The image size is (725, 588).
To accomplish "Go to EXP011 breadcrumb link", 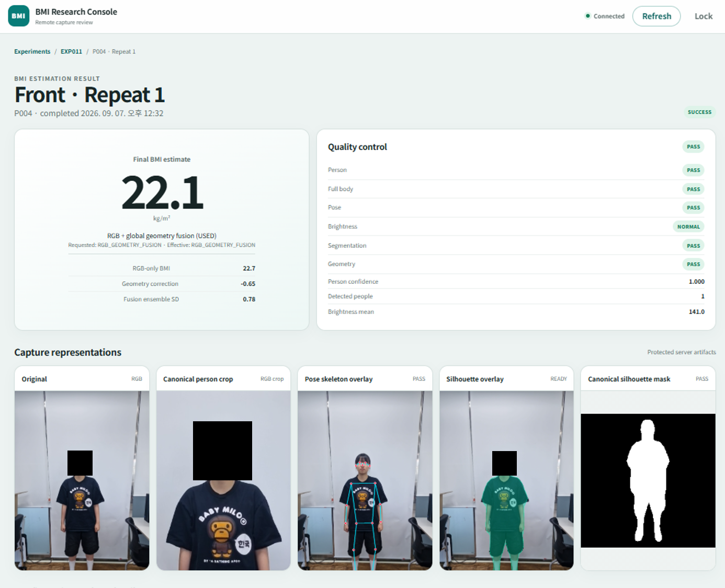I will [x=71, y=51].
